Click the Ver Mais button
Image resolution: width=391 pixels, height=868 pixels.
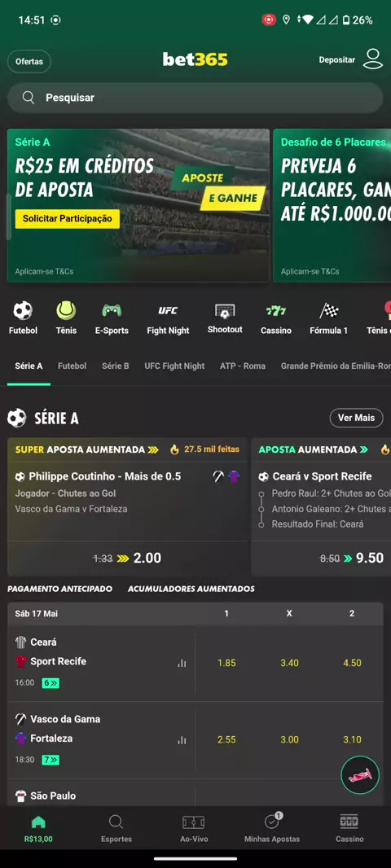point(356,418)
